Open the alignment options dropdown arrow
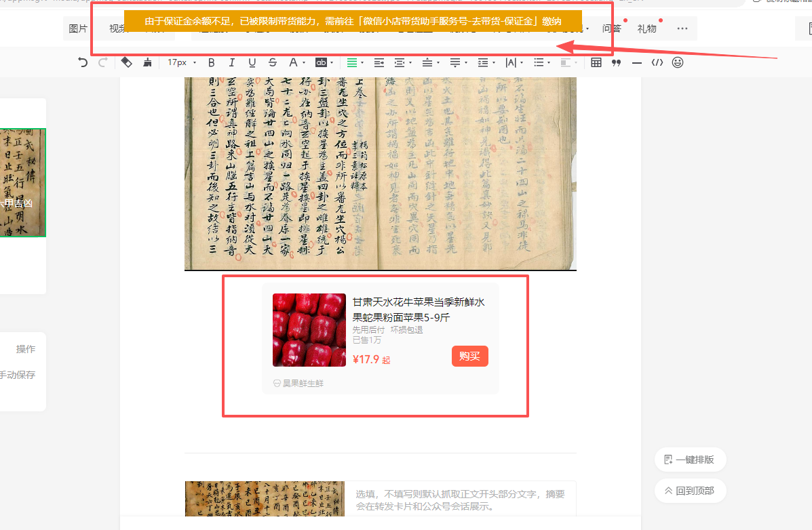Image resolution: width=812 pixels, height=530 pixels. click(362, 63)
